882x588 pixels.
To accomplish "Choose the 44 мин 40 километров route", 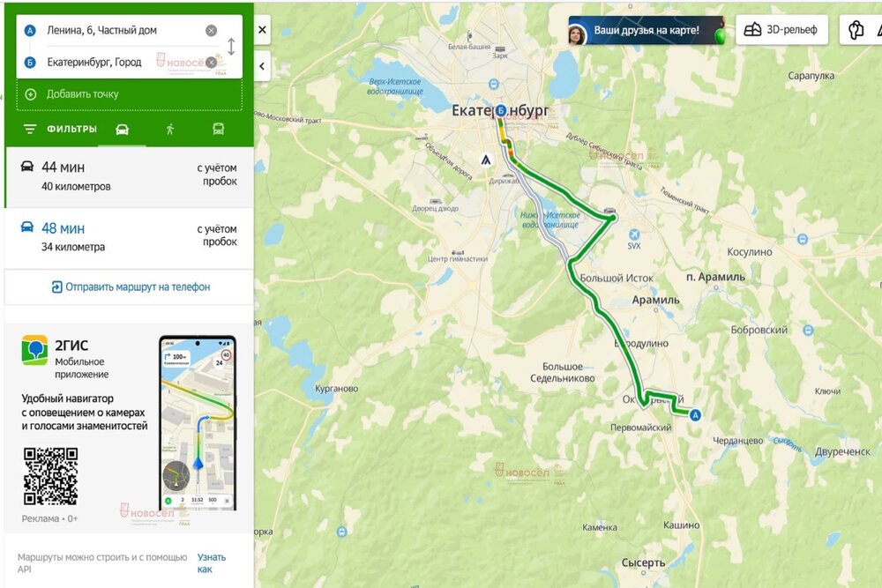I will [130, 176].
